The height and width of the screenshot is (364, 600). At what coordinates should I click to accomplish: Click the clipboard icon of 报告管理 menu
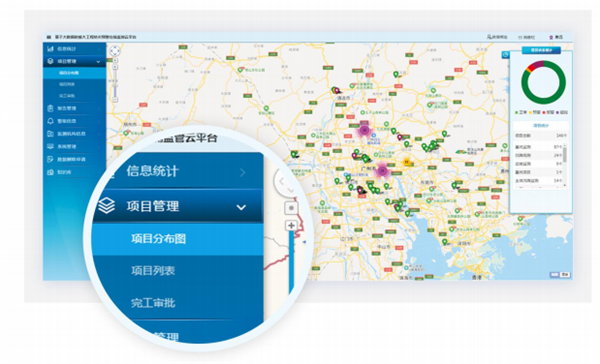[50, 108]
